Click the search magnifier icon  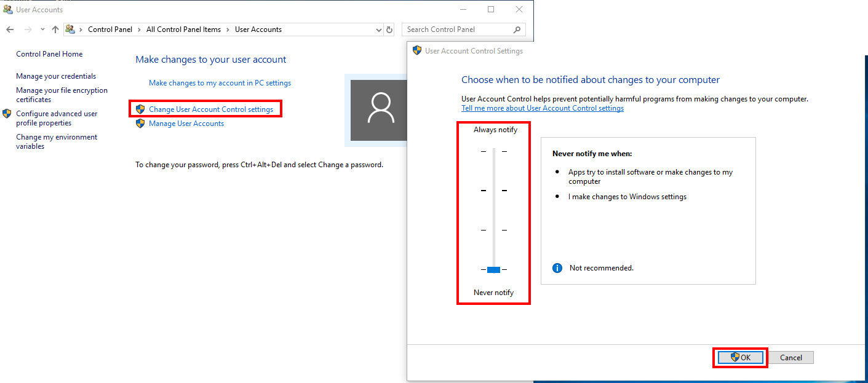tap(517, 30)
